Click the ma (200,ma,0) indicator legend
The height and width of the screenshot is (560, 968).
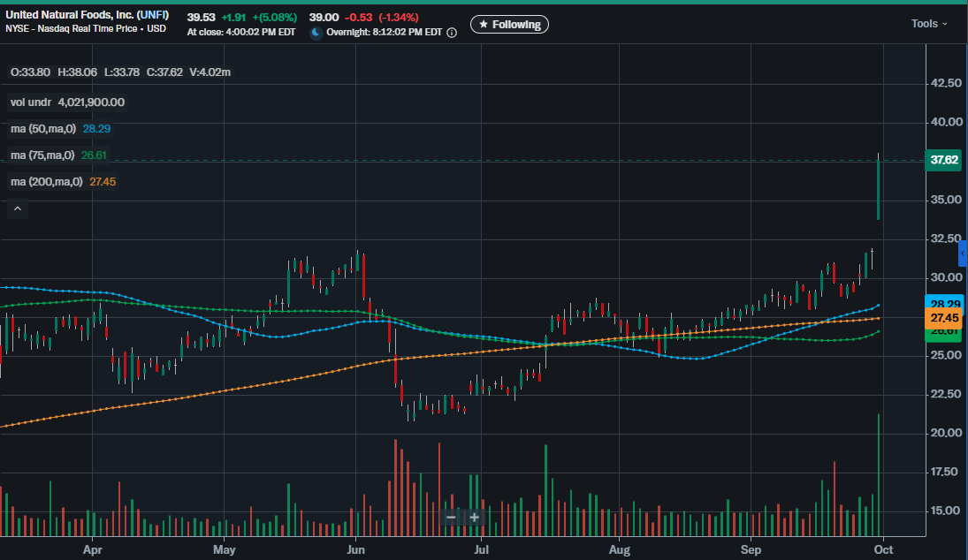point(46,182)
